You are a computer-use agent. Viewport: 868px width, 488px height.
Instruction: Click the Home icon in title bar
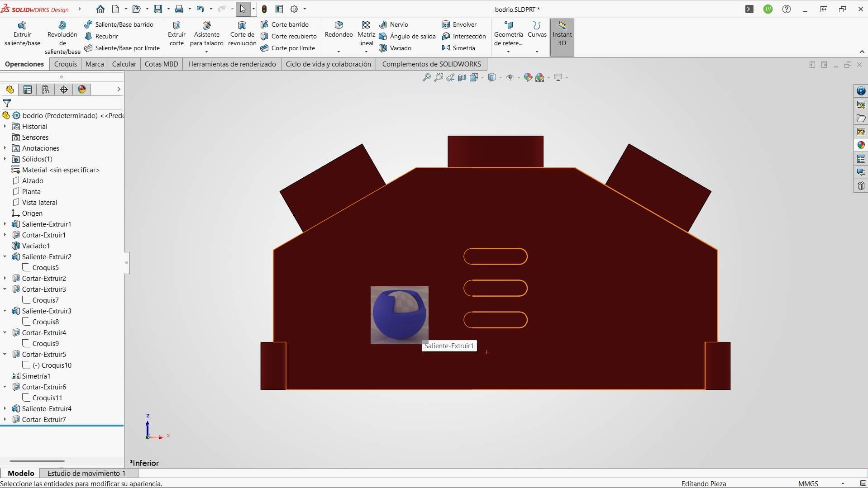100,9
